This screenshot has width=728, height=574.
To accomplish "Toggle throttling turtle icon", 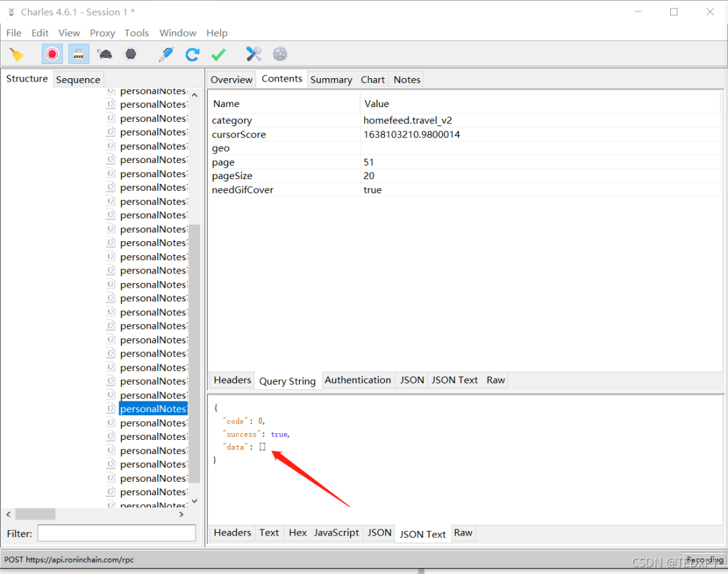I will click(105, 55).
